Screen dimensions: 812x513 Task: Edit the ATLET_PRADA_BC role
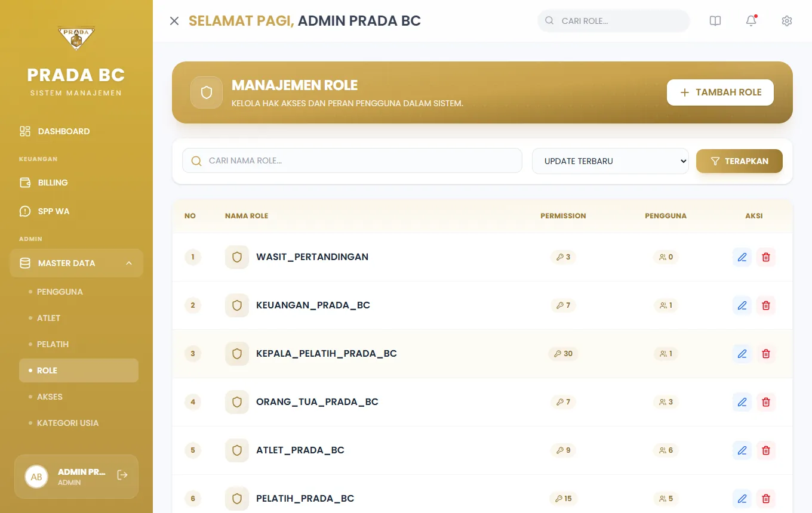tap(742, 450)
